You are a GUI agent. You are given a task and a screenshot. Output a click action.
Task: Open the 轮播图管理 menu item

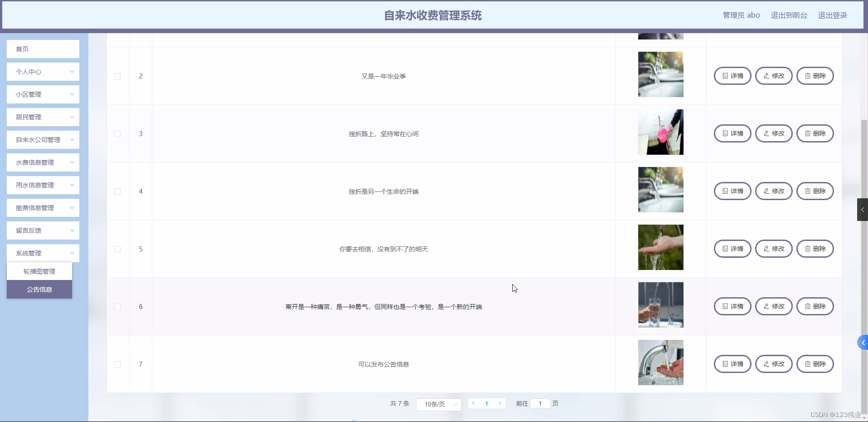pyautogui.click(x=39, y=271)
